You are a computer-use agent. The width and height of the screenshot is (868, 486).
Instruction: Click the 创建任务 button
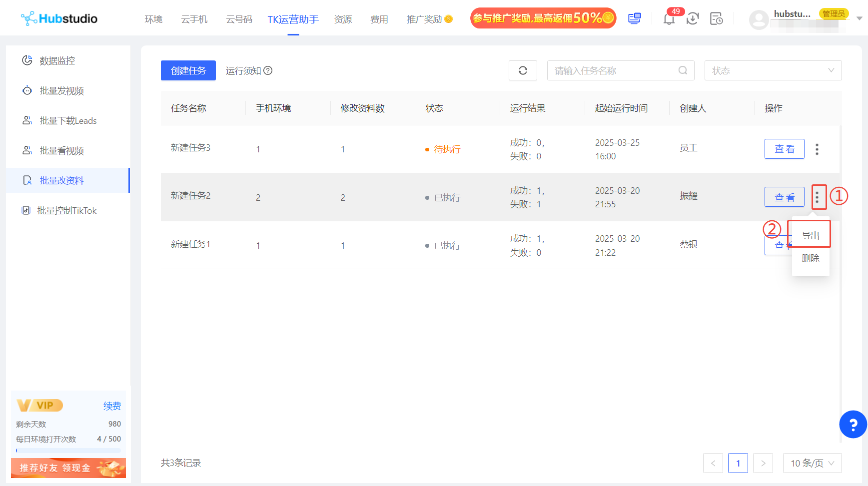(x=188, y=70)
